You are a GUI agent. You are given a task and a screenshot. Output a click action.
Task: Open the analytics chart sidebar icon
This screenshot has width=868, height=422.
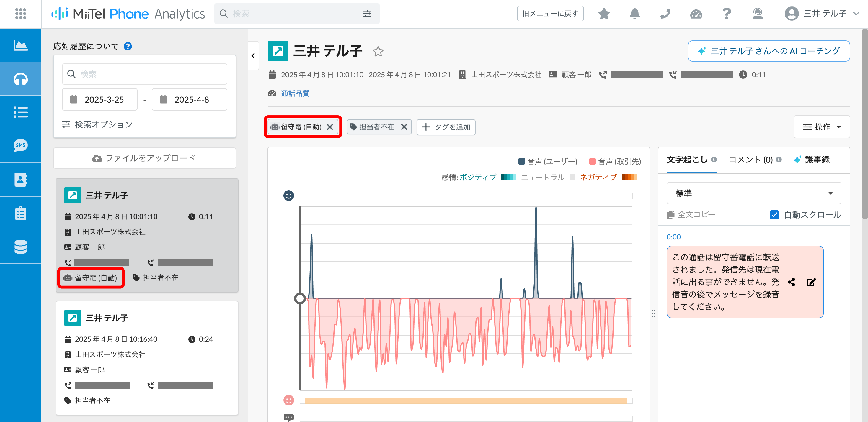tap(21, 45)
